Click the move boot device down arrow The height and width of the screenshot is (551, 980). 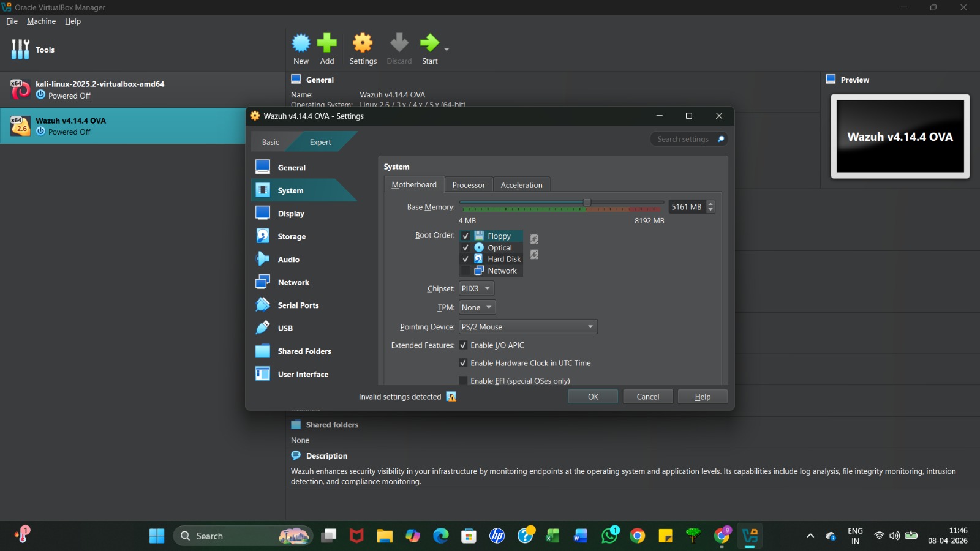534,254
